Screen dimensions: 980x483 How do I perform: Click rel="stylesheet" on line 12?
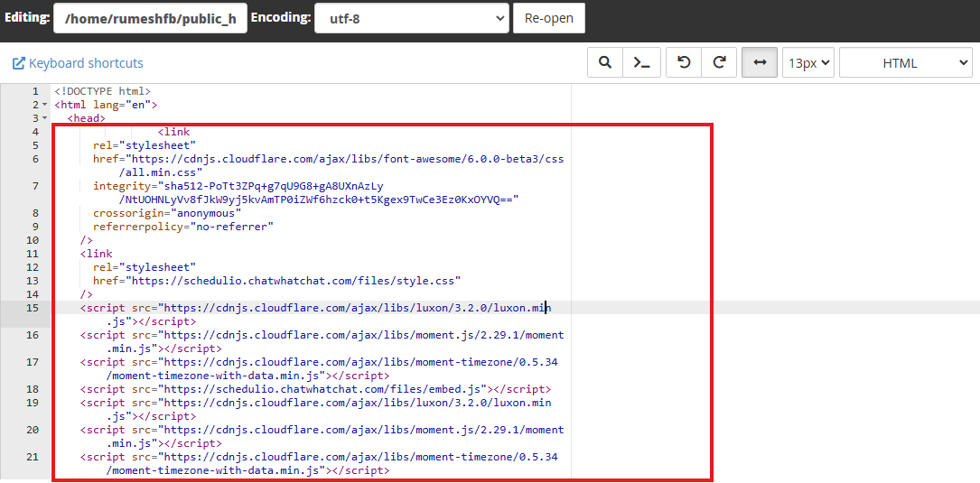(x=145, y=267)
